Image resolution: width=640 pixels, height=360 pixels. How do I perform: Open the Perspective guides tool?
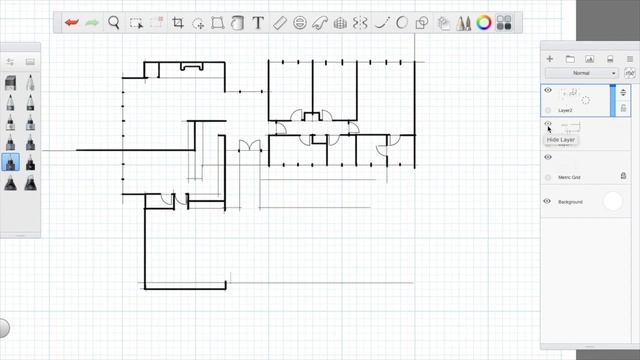(x=340, y=23)
